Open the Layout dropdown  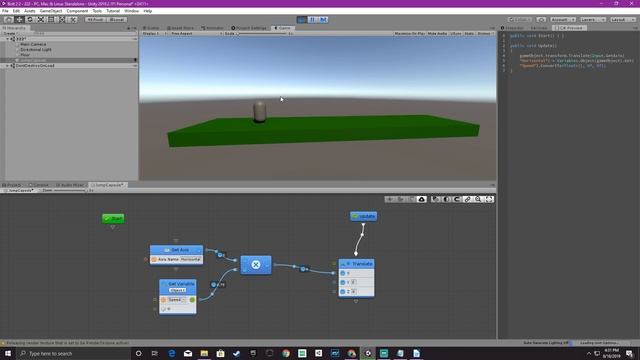[x=622, y=20]
